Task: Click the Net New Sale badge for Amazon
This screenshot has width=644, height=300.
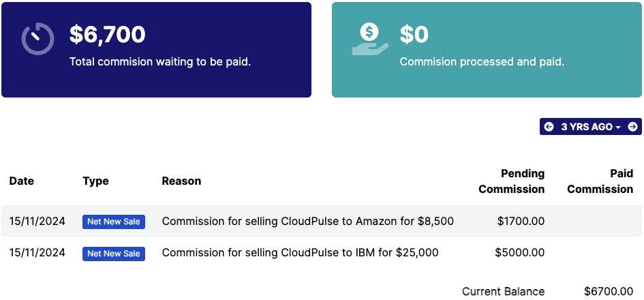Action: tap(114, 222)
